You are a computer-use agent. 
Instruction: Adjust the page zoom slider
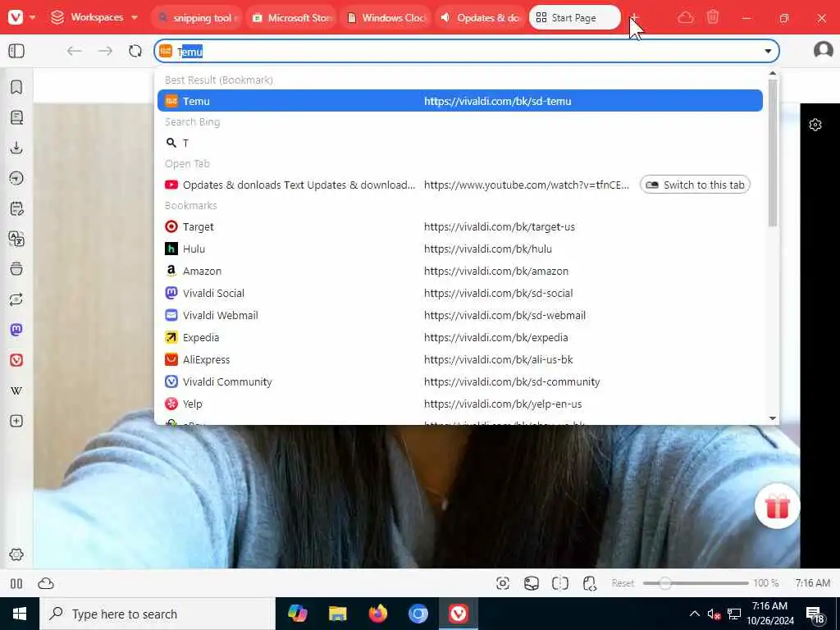pyautogui.click(x=696, y=583)
